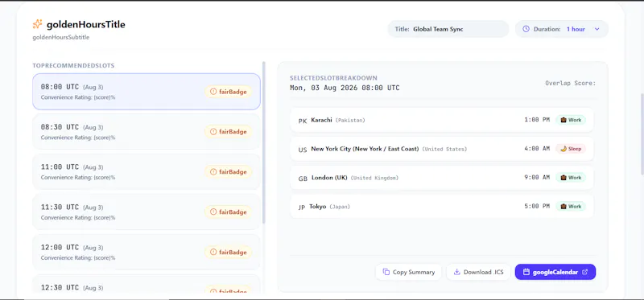Choose the 11:00 UTC recommended slot

point(147,171)
